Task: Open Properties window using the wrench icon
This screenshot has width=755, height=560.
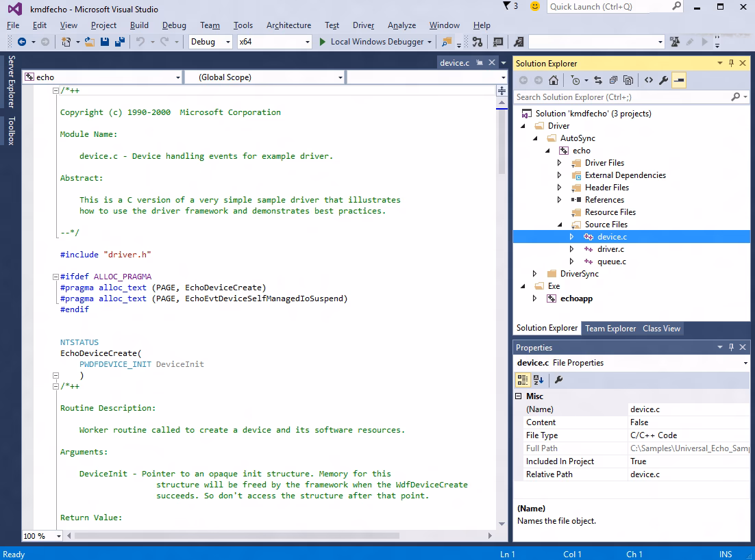Action: click(x=663, y=80)
